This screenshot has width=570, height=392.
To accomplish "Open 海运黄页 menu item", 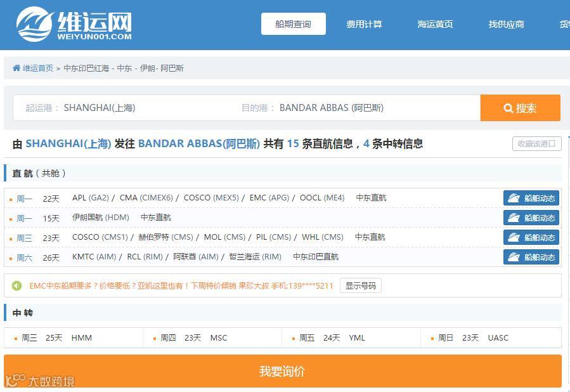I will [x=435, y=24].
